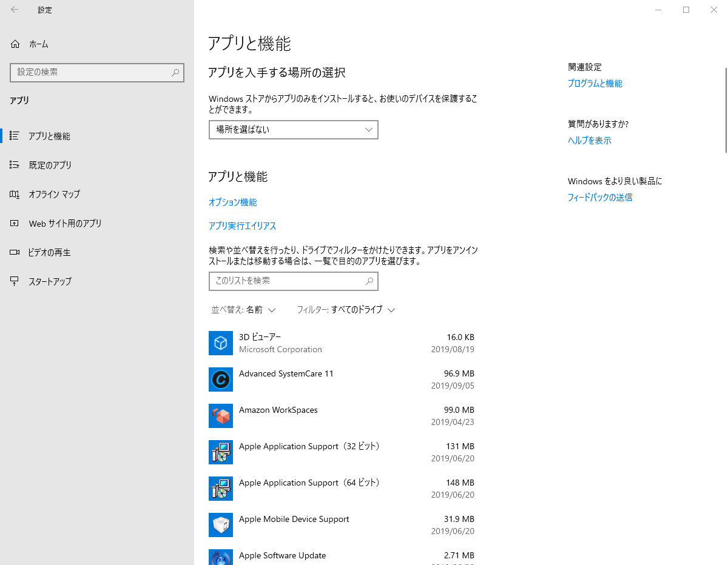Open the オプション機能 link
728x565 pixels.
(x=232, y=202)
